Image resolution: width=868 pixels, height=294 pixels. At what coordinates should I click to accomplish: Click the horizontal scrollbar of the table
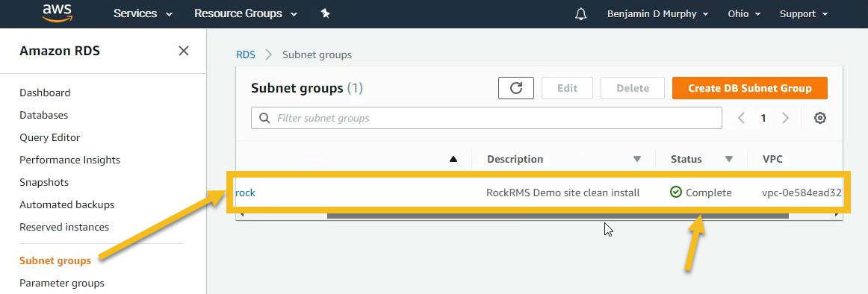[557, 216]
